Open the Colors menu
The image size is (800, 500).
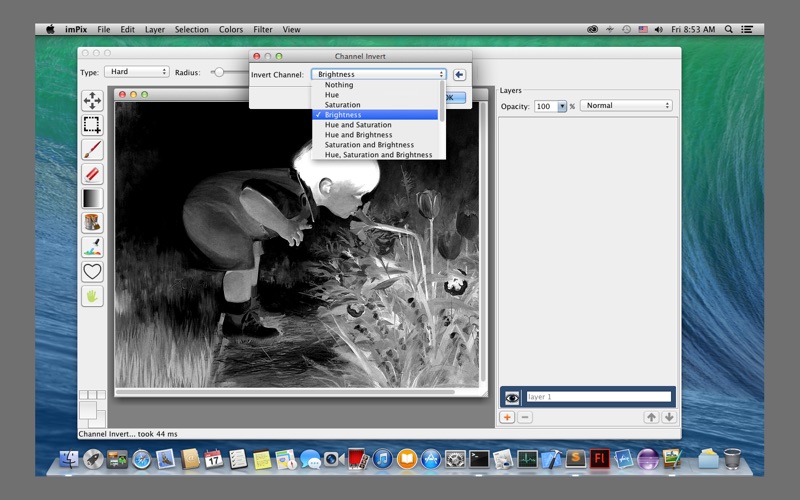(231, 30)
